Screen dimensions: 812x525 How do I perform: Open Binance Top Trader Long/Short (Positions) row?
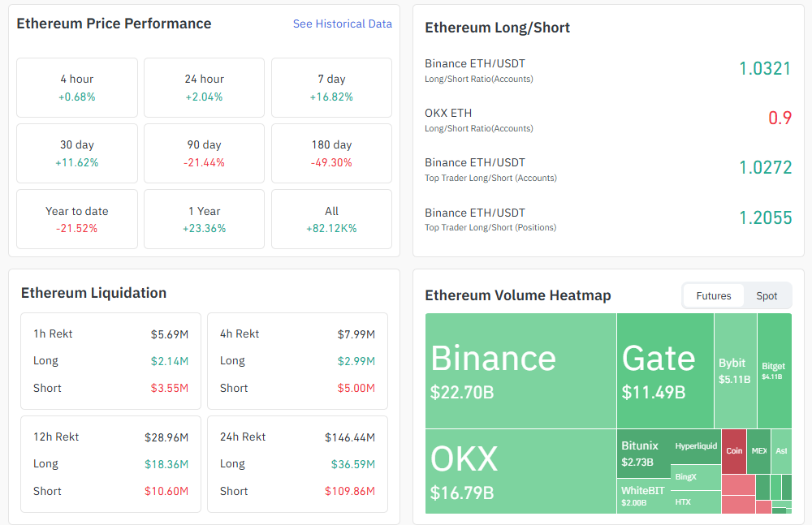point(607,218)
